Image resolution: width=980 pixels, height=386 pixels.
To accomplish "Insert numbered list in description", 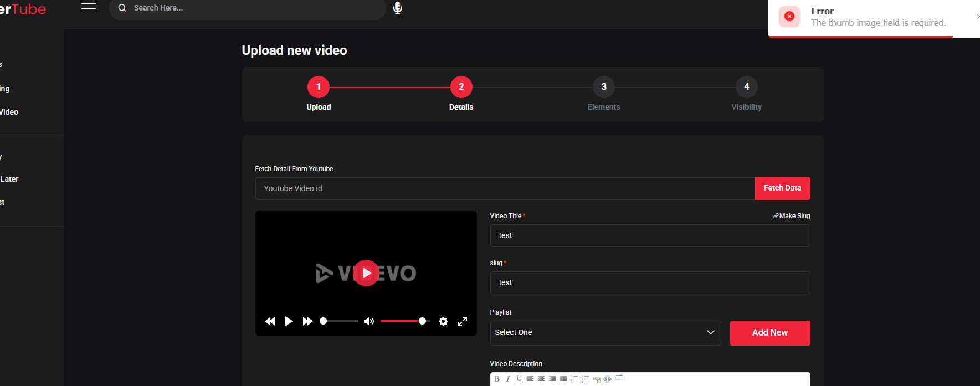I will coord(574,379).
